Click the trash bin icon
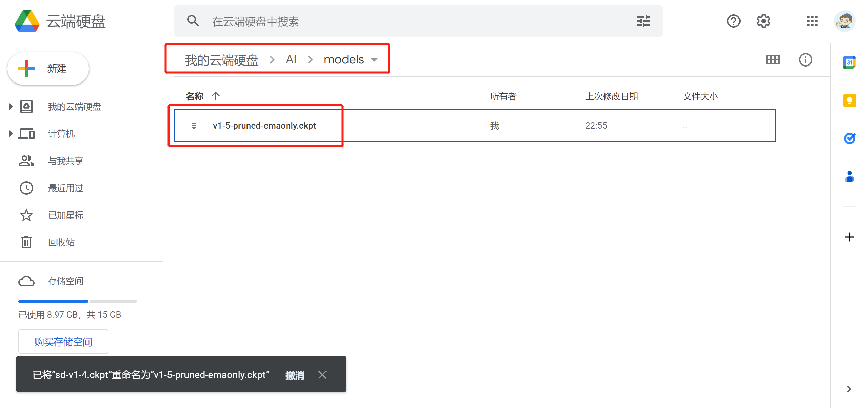Image resolution: width=868 pixels, height=408 pixels. pyautogui.click(x=26, y=242)
